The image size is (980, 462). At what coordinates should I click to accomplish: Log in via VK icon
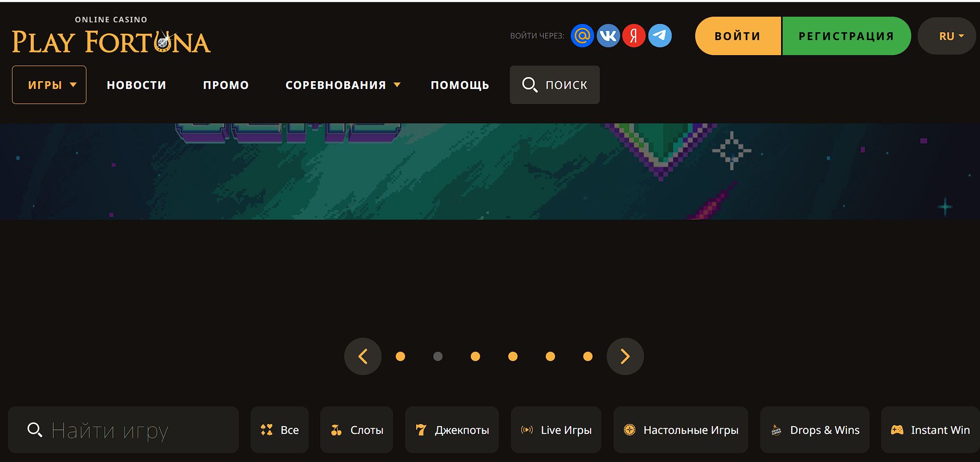608,36
